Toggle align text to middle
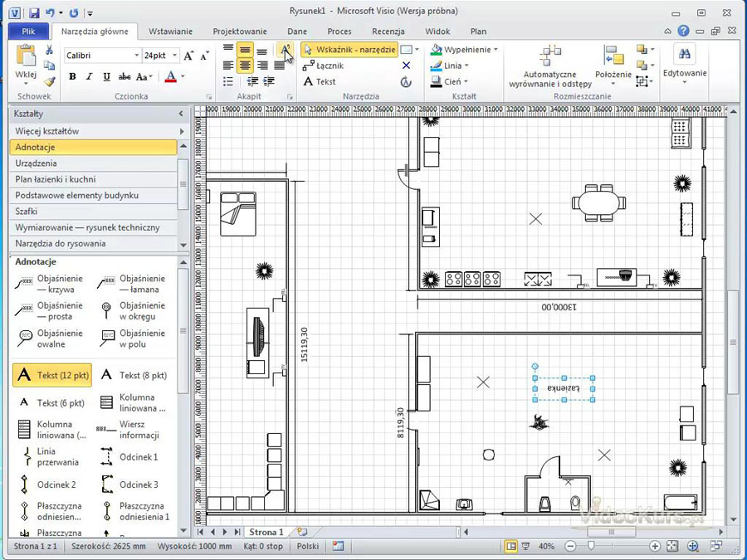The height and width of the screenshot is (560, 747). [245, 50]
